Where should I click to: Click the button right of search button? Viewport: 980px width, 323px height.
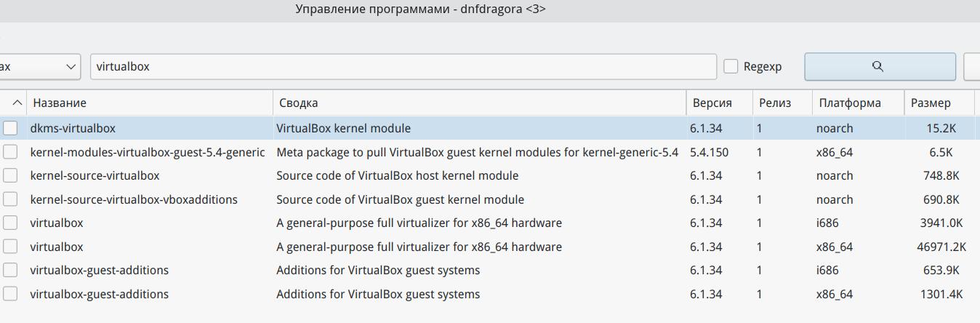point(972,66)
